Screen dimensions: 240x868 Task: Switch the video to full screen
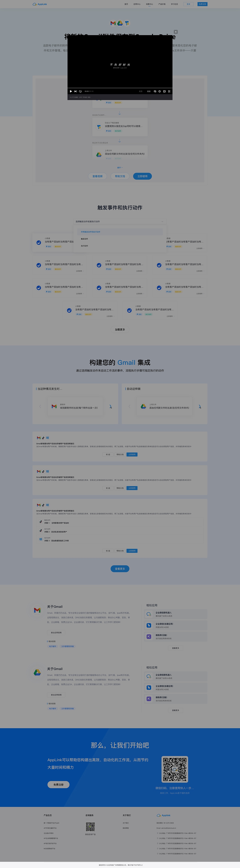169,91
